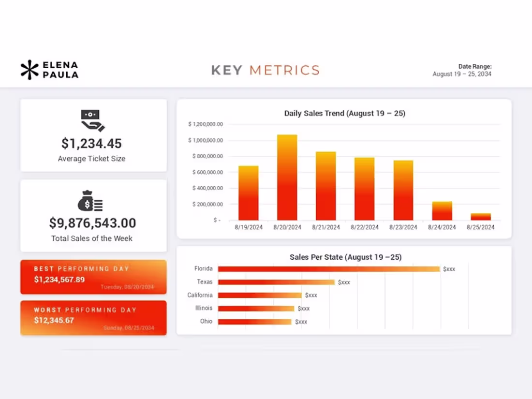The image size is (532, 399).
Task: Click the 8/19/2024 axis label
Action: pos(249,227)
